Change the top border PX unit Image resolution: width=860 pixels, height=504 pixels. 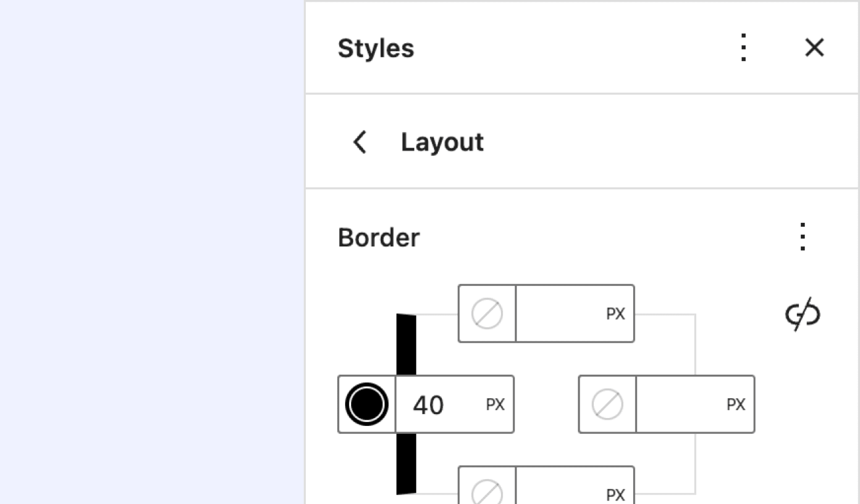616,313
